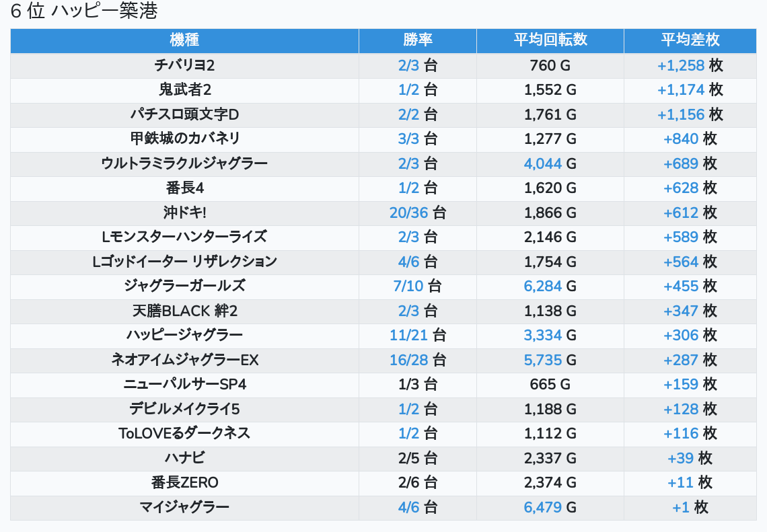Sort by the 勝率 column header

pos(417,40)
